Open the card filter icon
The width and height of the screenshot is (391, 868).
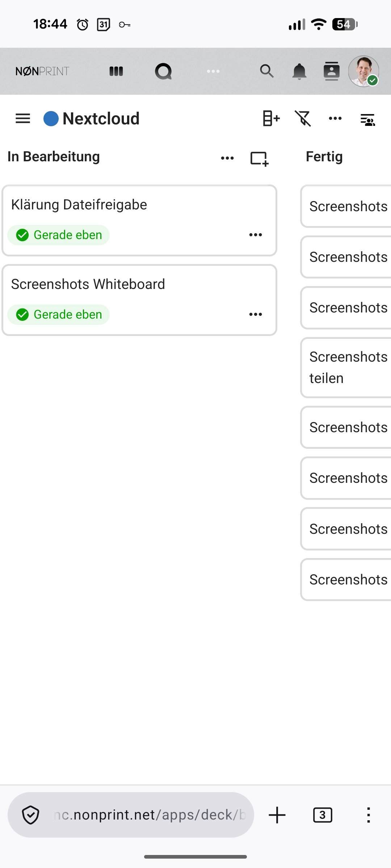pos(303,118)
